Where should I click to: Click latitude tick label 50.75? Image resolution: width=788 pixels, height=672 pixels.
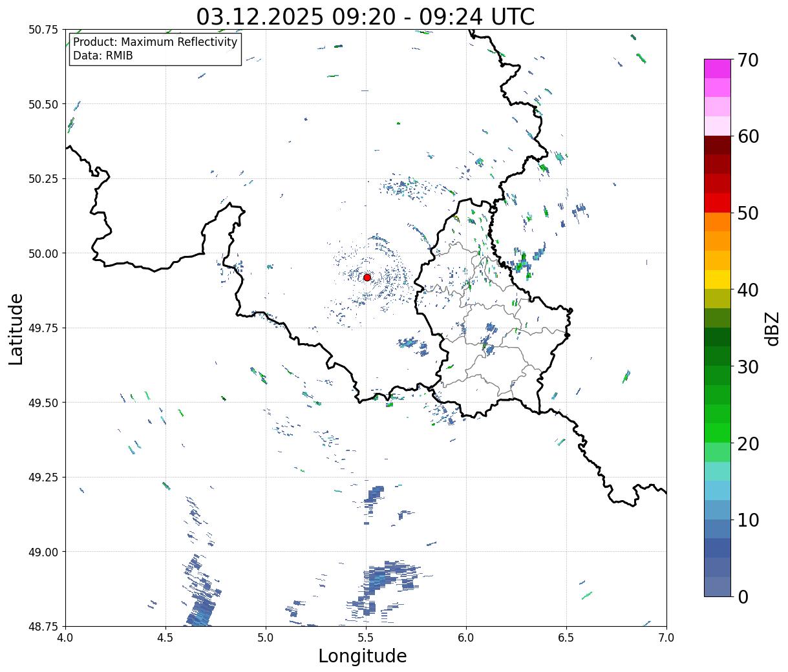coord(43,30)
